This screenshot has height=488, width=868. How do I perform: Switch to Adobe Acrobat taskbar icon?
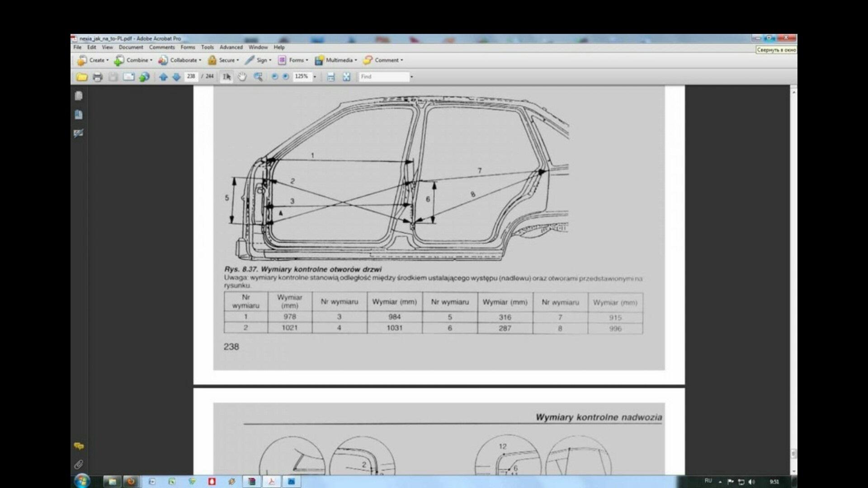pos(272,482)
